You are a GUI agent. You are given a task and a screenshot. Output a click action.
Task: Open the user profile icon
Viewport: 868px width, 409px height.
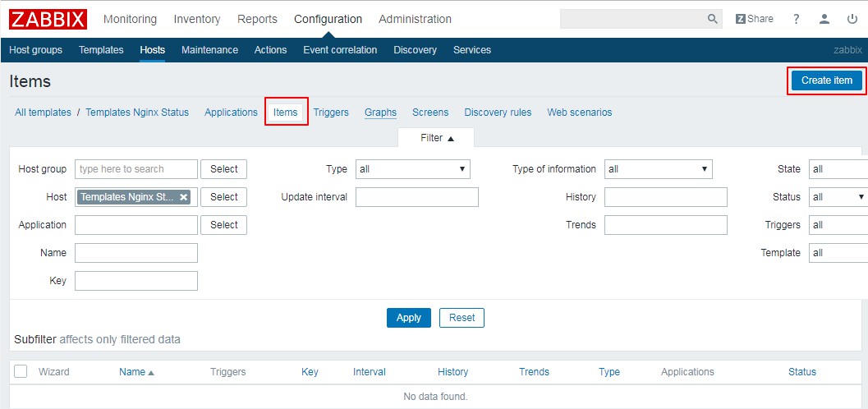pos(824,19)
